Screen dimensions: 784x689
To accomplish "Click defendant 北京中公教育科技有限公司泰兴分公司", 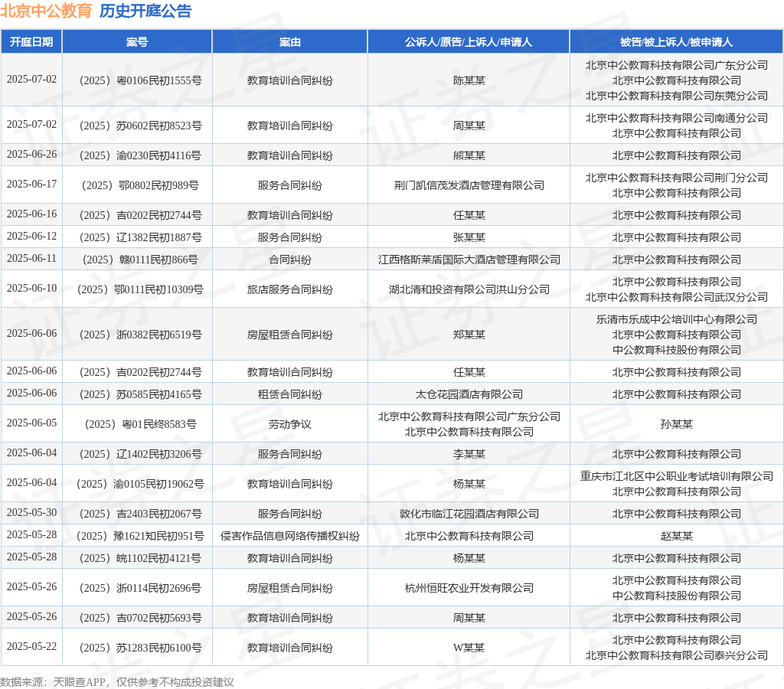I will click(677, 655).
